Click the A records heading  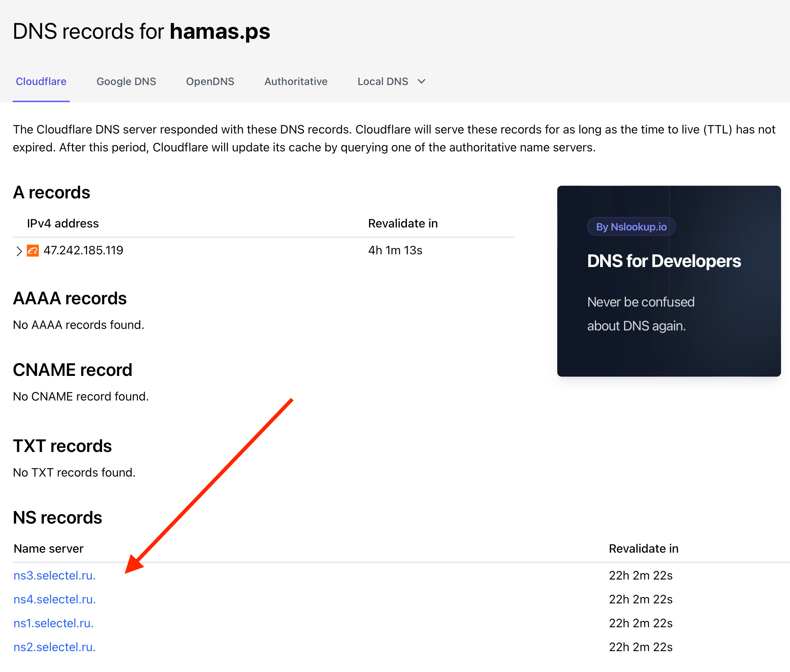(51, 192)
